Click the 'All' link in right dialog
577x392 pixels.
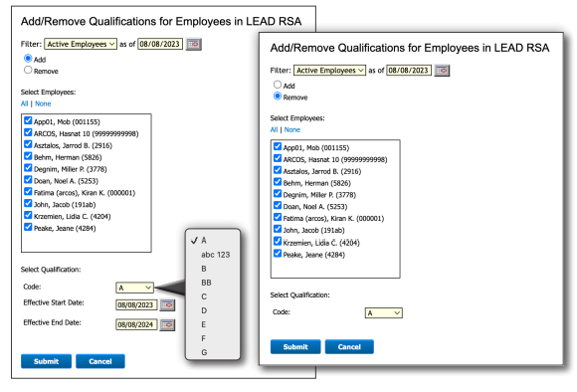(x=274, y=130)
